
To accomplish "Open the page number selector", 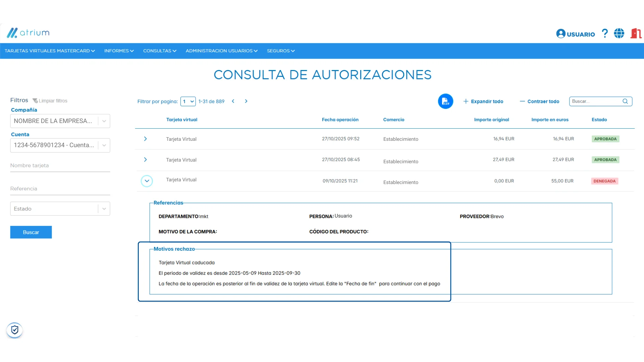I will pyautogui.click(x=188, y=101).
